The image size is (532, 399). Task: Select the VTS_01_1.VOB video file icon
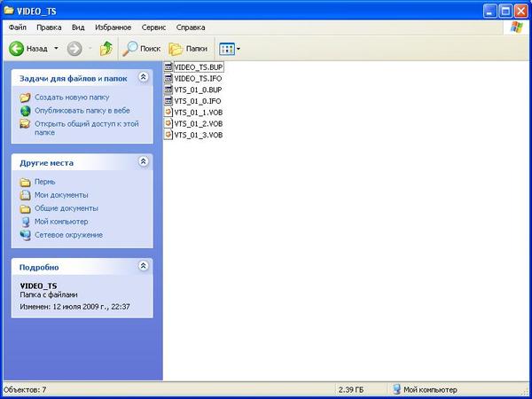[x=168, y=113]
